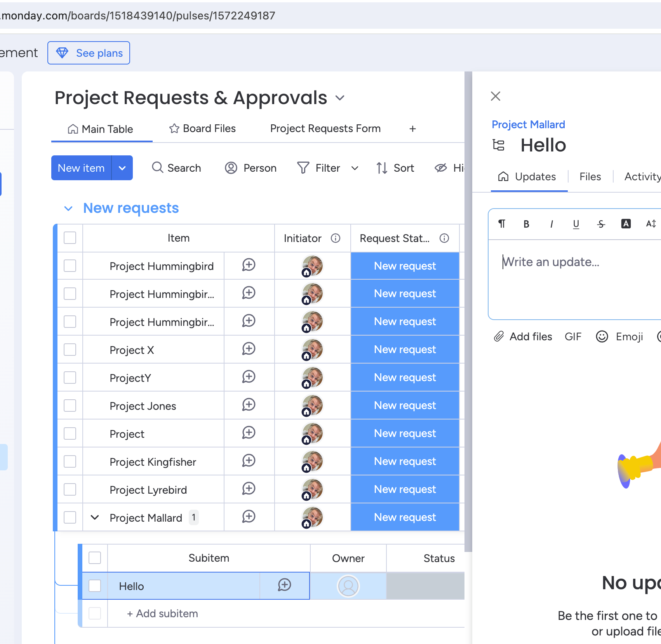Image resolution: width=661 pixels, height=644 pixels.
Task: Add a new board view
Action: [413, 129]
